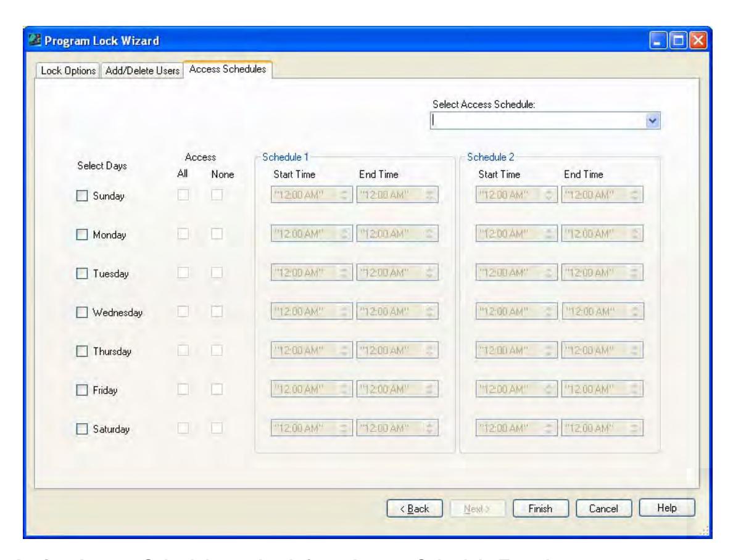Viewport: 733px width, 560px height.
Task: Maximize the Program Lock Wizard window
Action: tap(678, 41)
